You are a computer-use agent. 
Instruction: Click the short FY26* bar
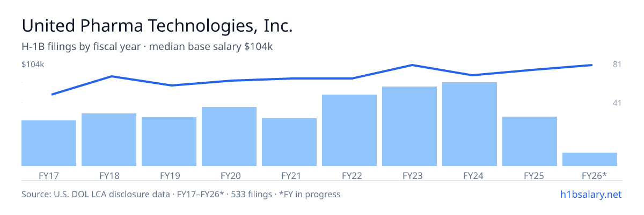point(590,159)
